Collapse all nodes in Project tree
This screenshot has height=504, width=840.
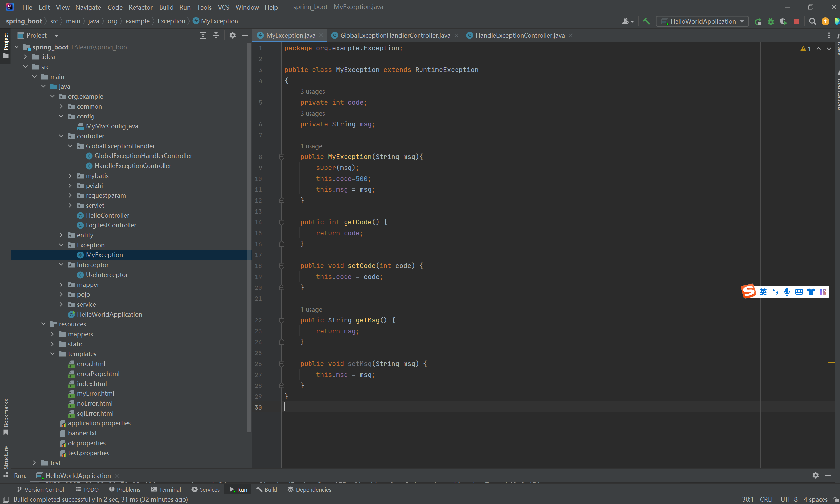pyautogui.click(x=216, y=35)
